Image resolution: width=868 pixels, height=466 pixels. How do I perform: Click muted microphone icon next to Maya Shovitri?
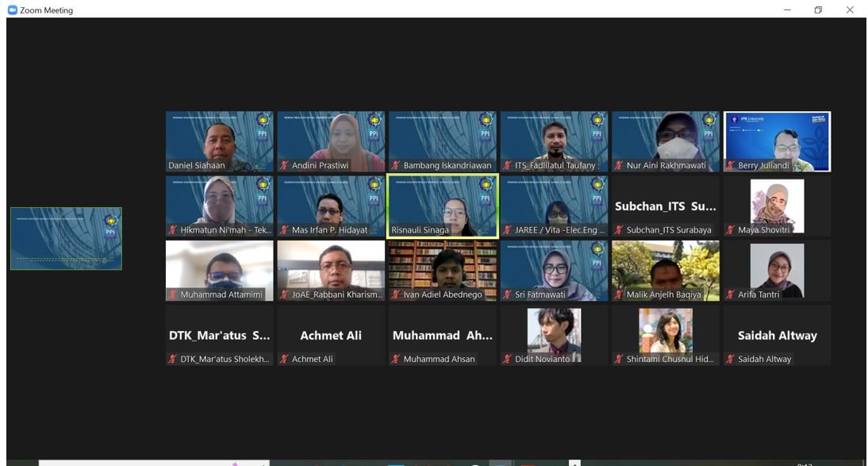coord(731,230)
